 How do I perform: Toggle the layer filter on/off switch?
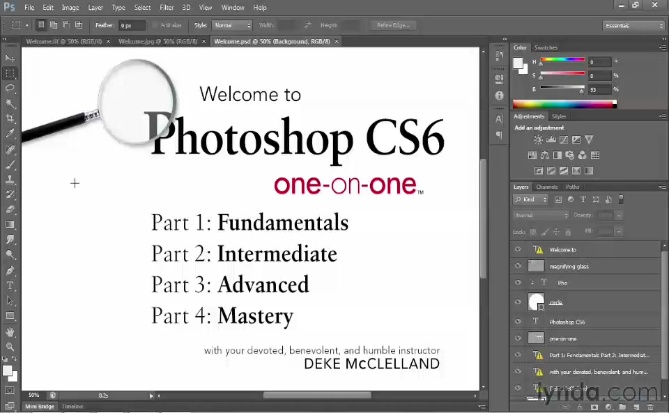tap(621, 199)
